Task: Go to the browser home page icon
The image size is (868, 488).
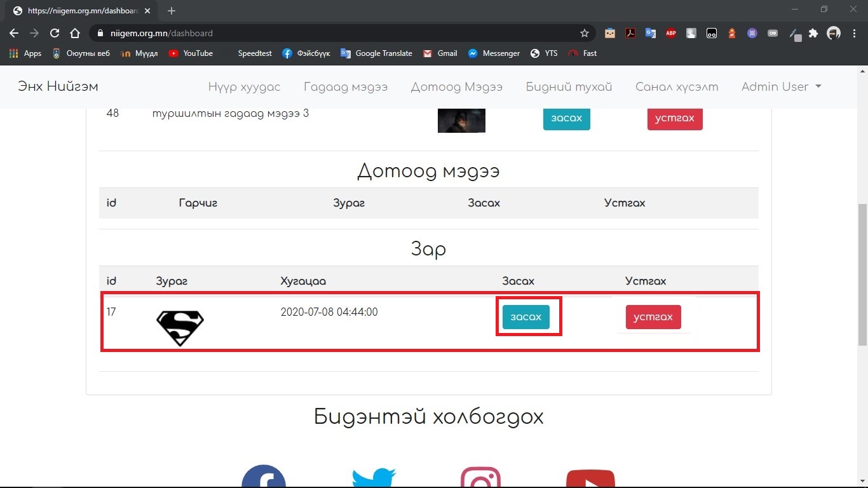Action: coord(75,33)
